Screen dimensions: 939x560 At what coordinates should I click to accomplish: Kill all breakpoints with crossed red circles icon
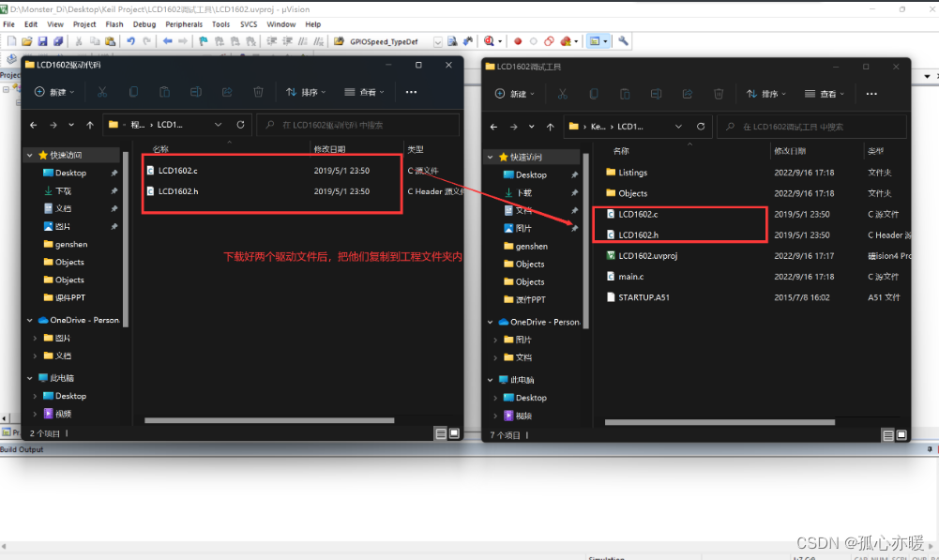(x=566, y=41)
